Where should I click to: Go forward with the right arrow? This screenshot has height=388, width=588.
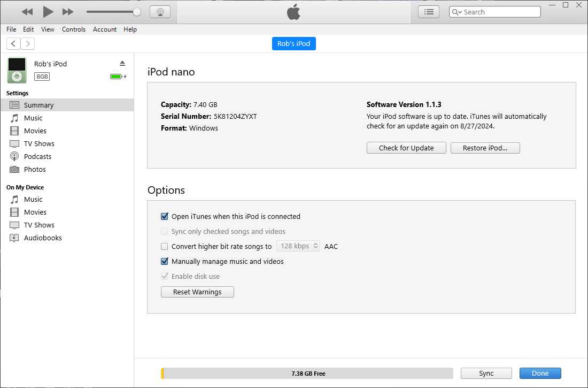click(28, 43)
